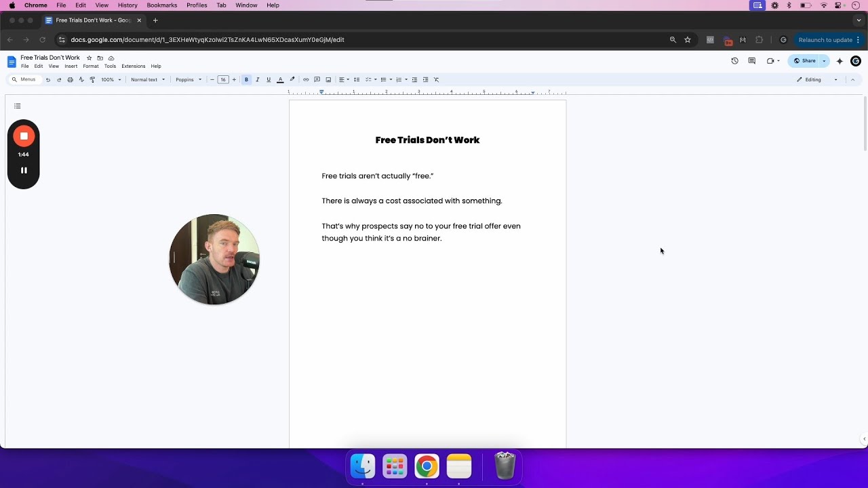Click the Share button
The image size is (868, 488).
coord(805,61)
